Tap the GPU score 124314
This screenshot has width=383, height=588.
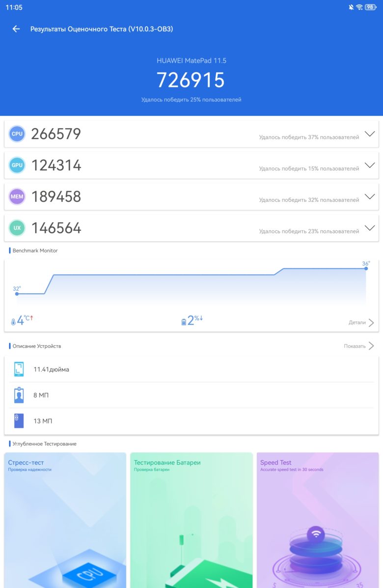coord(56,165)
